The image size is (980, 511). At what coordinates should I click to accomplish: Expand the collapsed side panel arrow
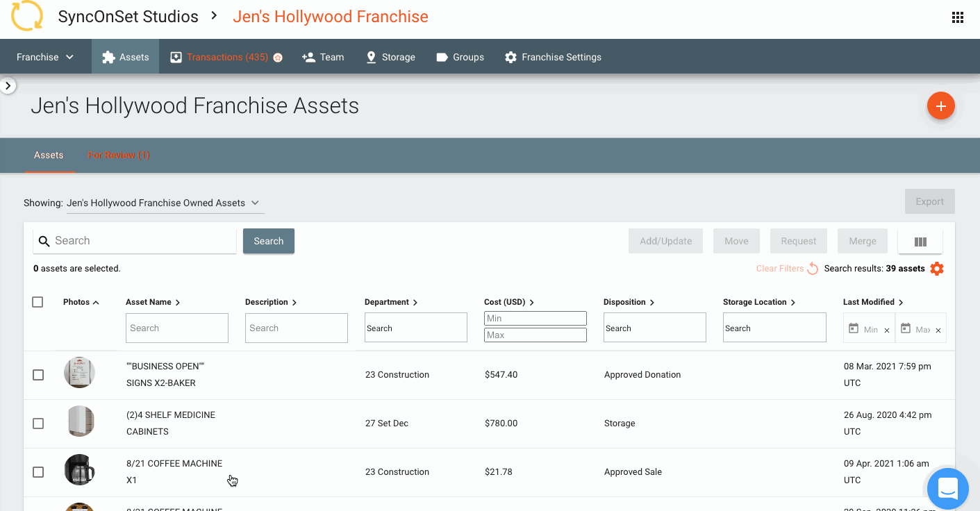pos(8,86)
